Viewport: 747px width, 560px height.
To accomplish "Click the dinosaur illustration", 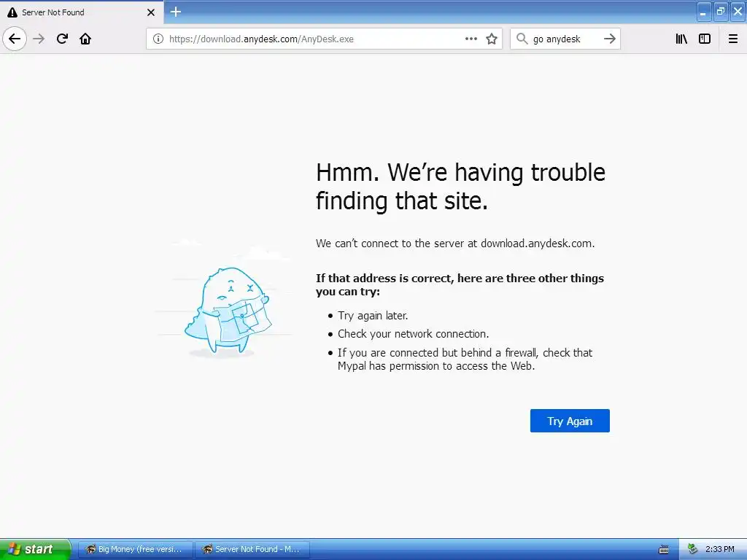I will [x=228, y=311].
